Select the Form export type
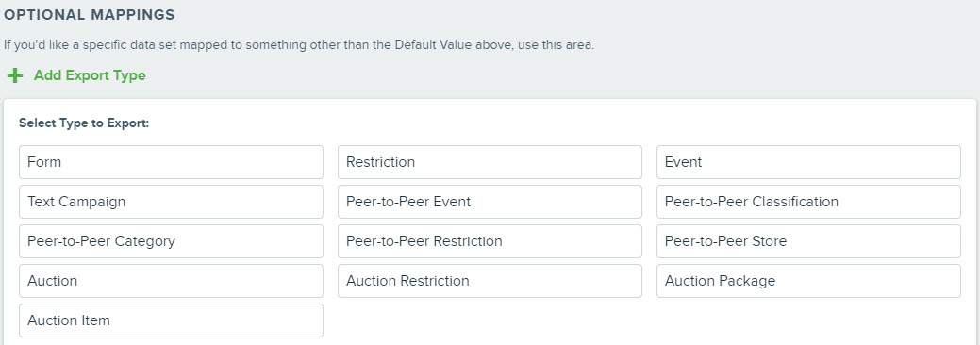Image resolution: width=980 pixels, height=345 pixels. click(172, 162)
